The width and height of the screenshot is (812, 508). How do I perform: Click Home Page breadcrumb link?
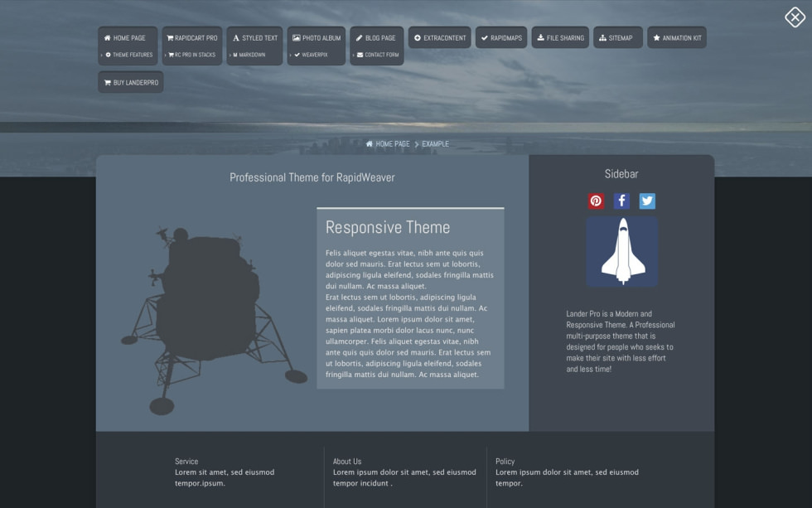pyautogui.click(x=393, y=144)
